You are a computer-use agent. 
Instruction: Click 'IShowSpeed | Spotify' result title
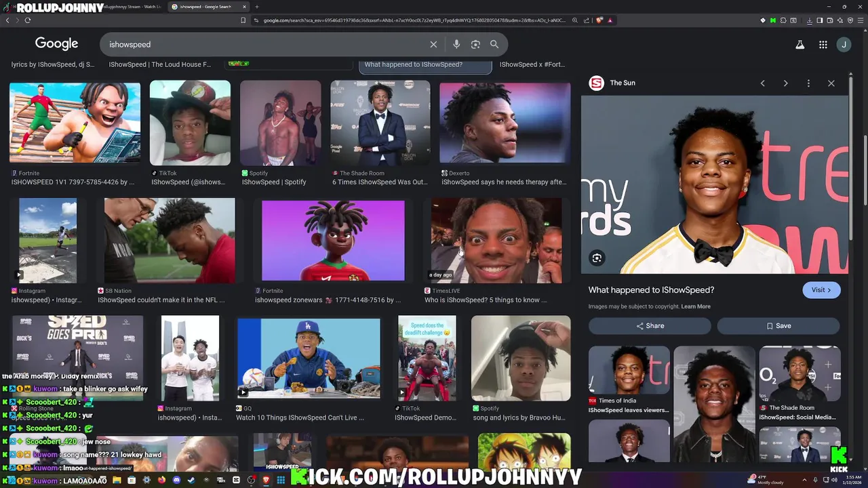(273, 182)
